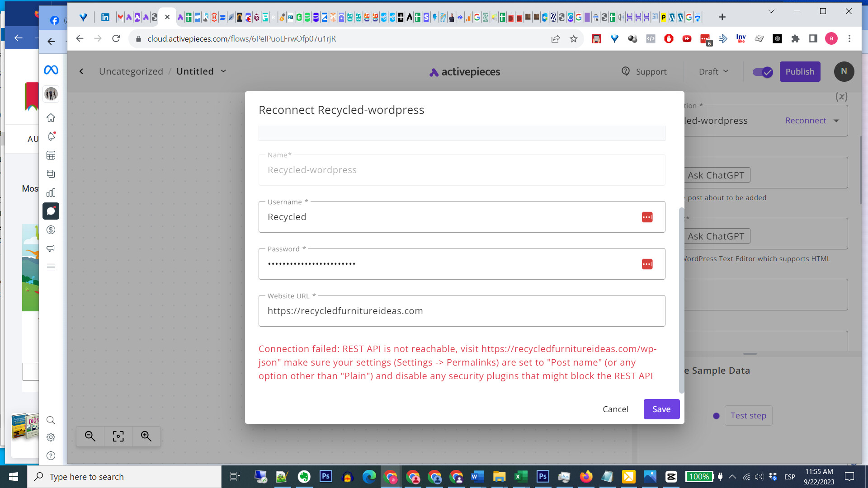Open Task View on the taskbar
This screenshot has height=488, width=868.
[235, 477]
